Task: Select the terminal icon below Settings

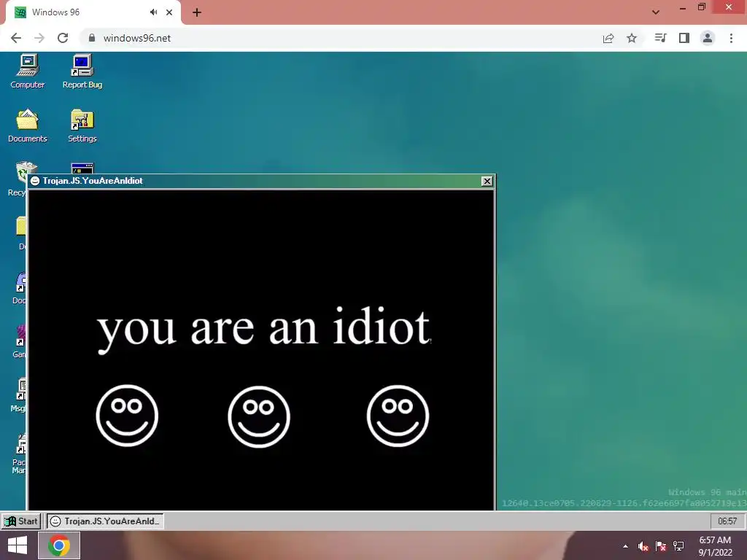Action: coord(82,168)
